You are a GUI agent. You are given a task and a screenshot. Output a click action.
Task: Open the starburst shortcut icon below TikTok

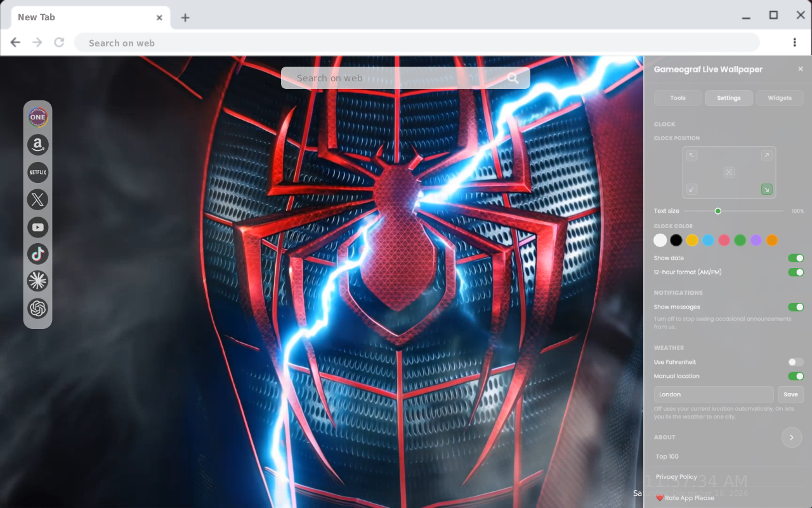[x=38, y=281]
